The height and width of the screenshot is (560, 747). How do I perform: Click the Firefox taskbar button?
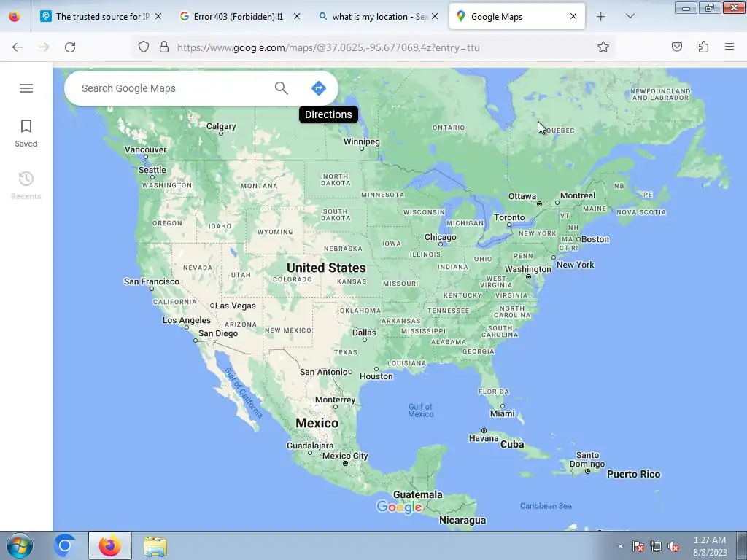(109, 545)
